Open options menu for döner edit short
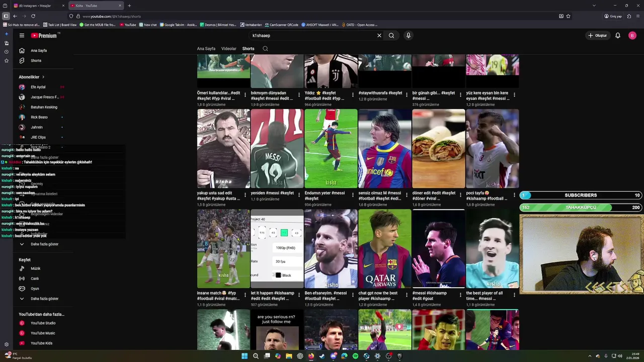The image size is (644, 362). click(460, 195)
